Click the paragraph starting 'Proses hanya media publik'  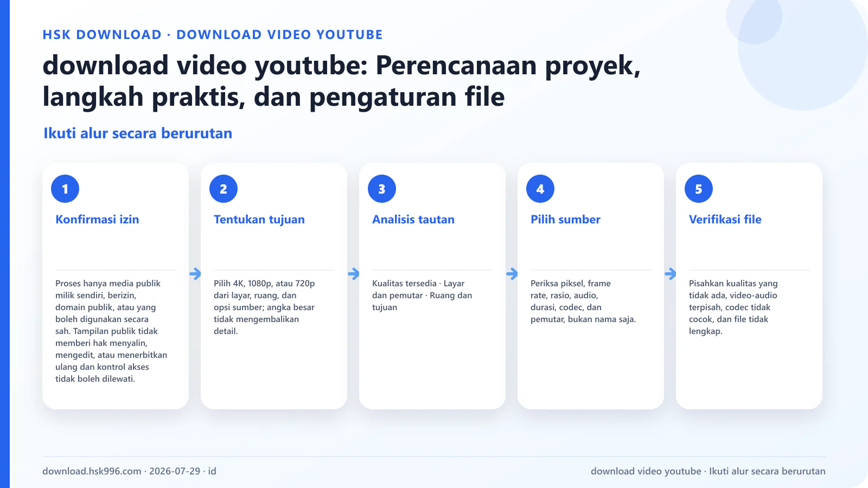[x=111, y=331]
